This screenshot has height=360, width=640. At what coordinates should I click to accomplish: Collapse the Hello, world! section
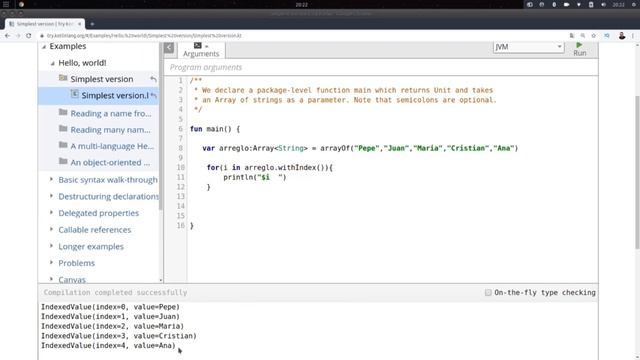[53, 63]
